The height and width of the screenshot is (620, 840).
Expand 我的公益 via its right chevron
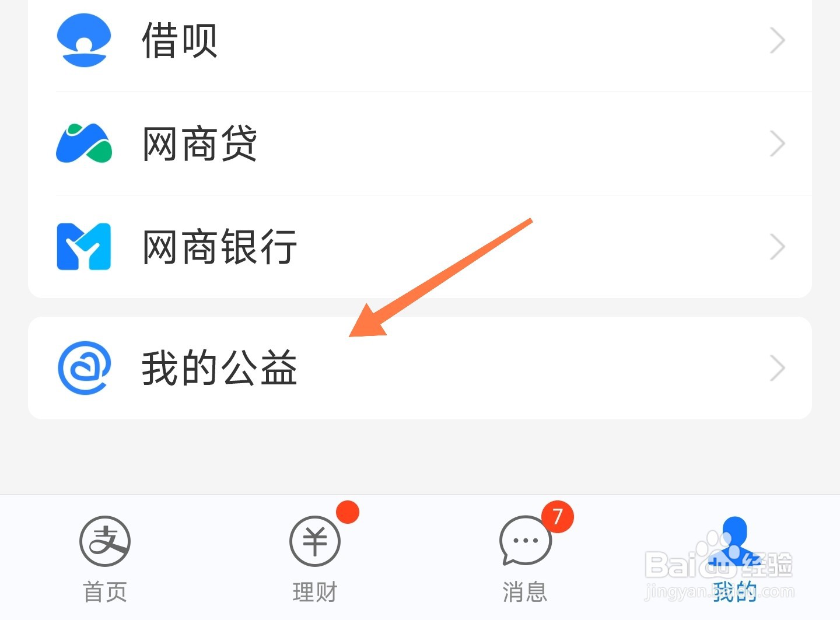tap(777, 368)
